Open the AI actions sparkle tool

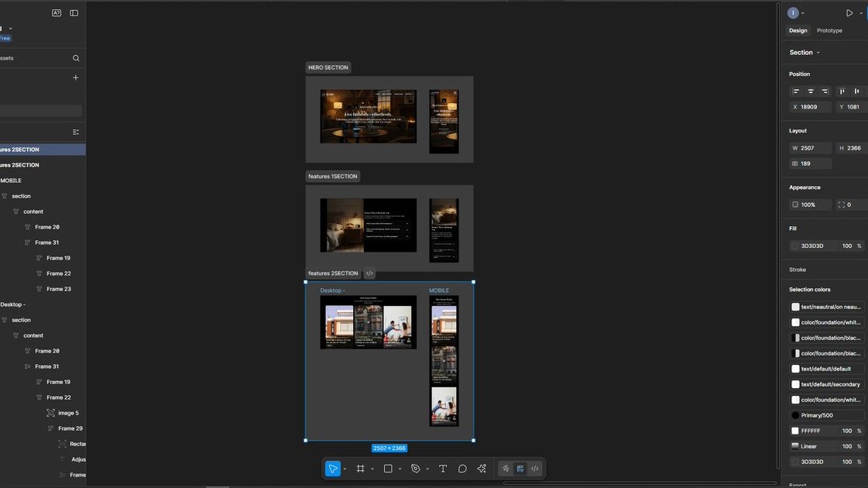(x=482, y=469)
